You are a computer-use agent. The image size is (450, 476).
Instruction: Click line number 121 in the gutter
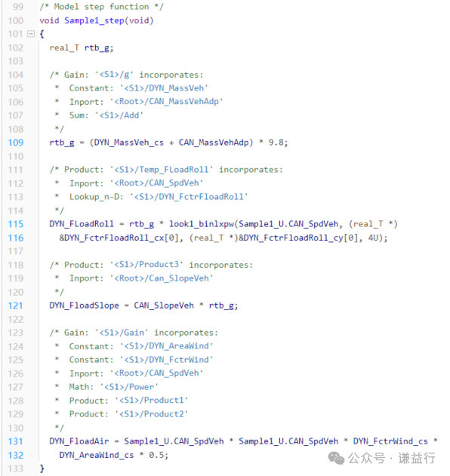16,306
